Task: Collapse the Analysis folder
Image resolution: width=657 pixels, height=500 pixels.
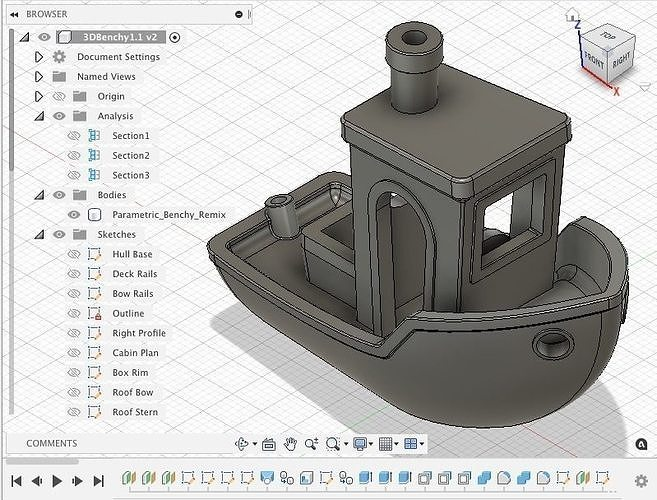Action: pos(39,116)
